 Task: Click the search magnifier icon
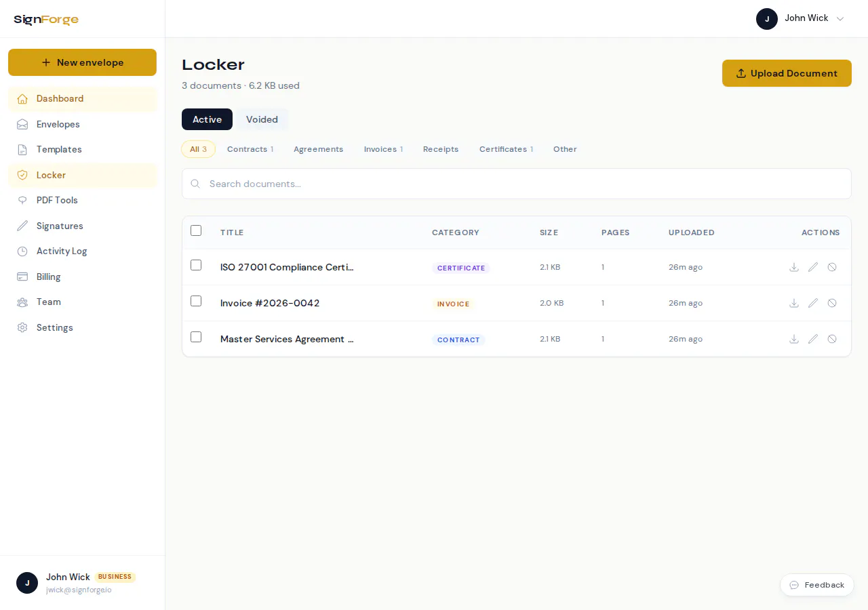coord(195,184)
